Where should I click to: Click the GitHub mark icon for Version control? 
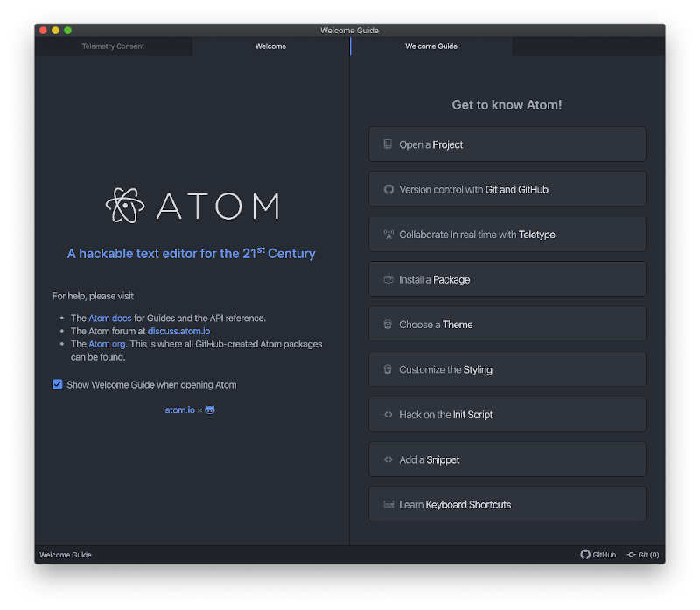(388, 188)
